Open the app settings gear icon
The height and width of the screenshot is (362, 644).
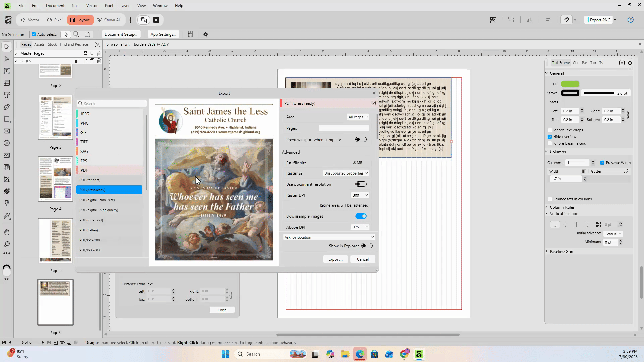(206, 34)
